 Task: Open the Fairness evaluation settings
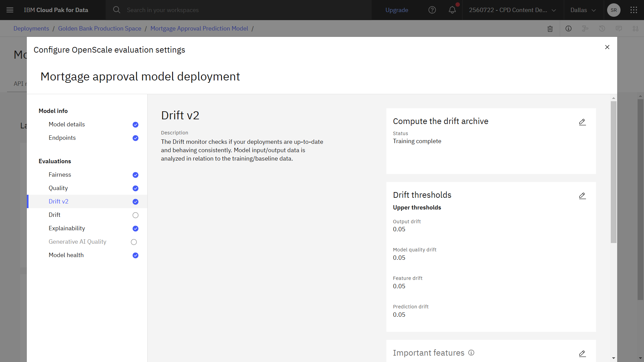click(x=60, y=175)
